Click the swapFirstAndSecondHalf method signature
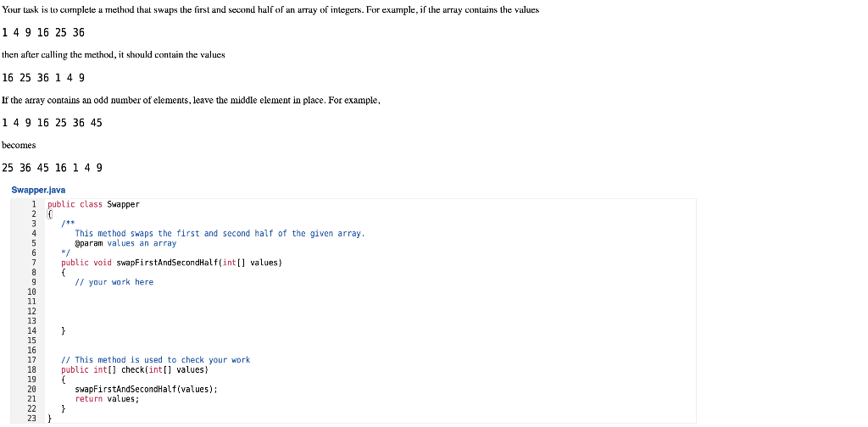Screen dimensions: 868x427 171,263
